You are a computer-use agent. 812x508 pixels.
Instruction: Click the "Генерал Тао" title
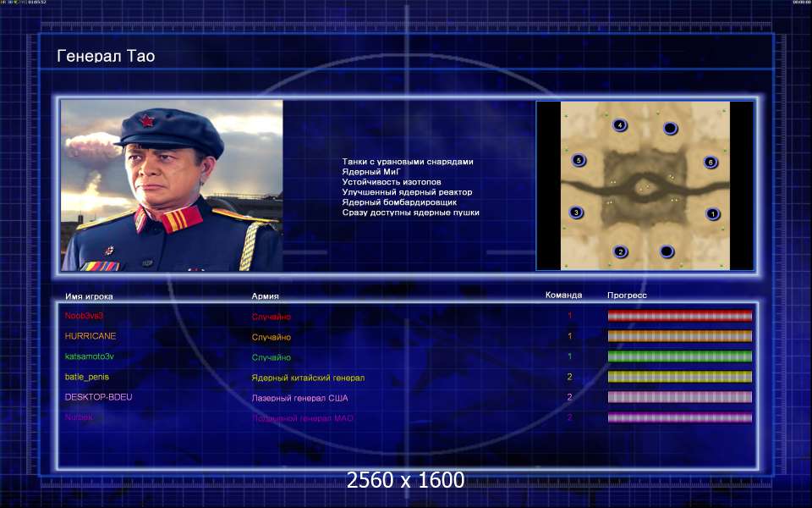point(106,56)
